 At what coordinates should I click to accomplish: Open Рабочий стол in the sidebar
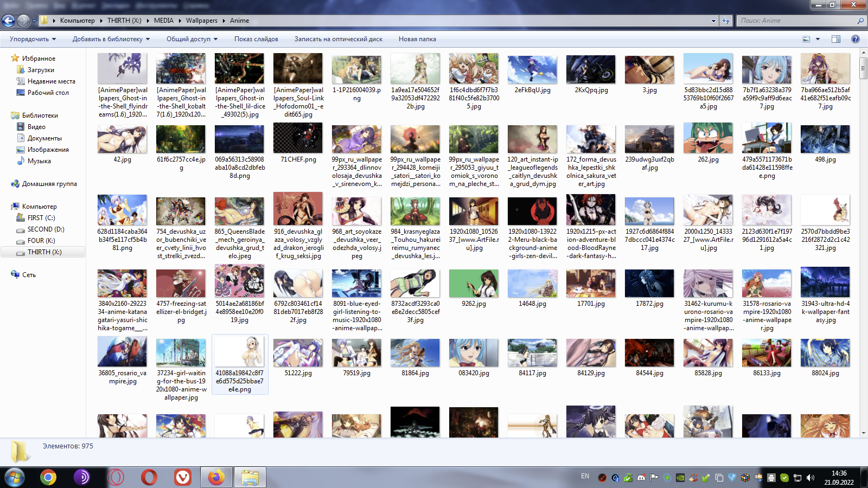48,93
